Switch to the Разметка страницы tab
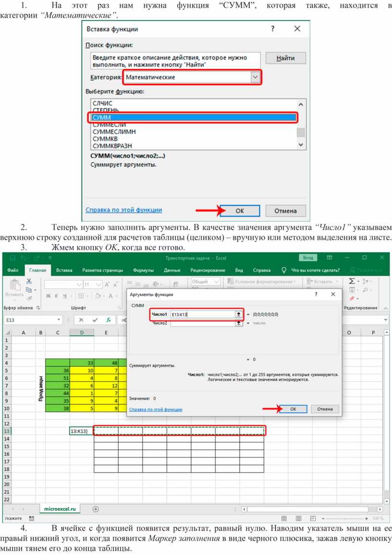This screenshot has height=554, width=392. [x=102, y=270]
